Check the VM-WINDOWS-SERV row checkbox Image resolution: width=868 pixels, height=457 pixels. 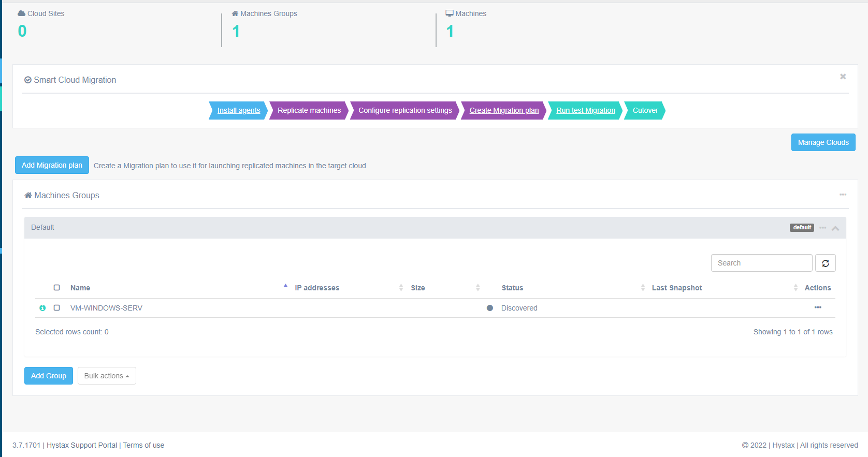coord(57,308)
